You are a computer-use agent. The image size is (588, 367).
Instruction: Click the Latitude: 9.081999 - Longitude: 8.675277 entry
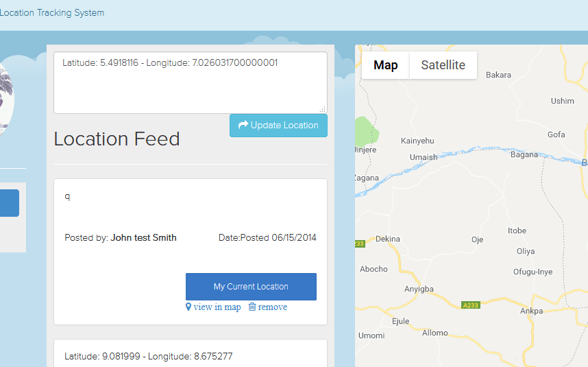pyautogui.click(x=149, y=356)
